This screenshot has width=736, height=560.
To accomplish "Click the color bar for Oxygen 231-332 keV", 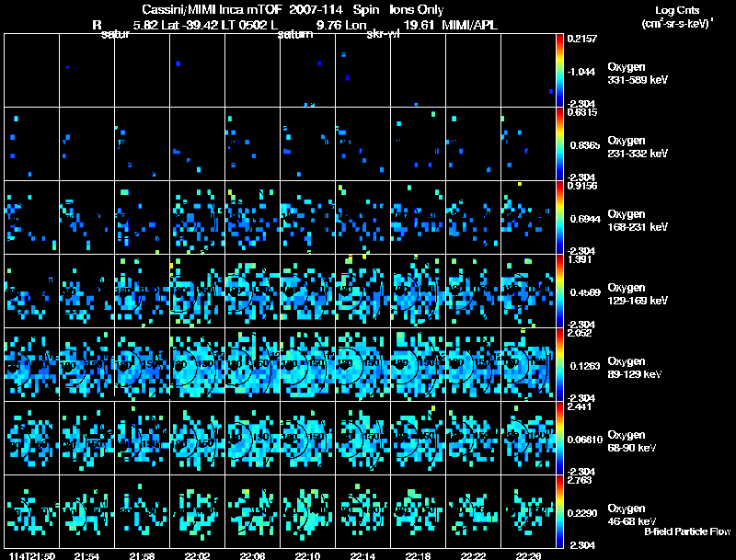I will [x=561, y=144].
